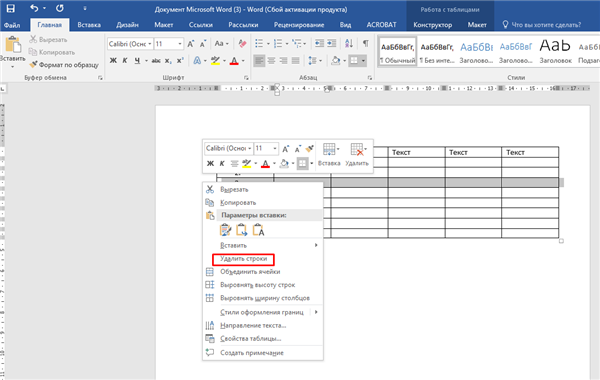
Task: Switch to the Ссылки tab
Action: coord(201,25)
